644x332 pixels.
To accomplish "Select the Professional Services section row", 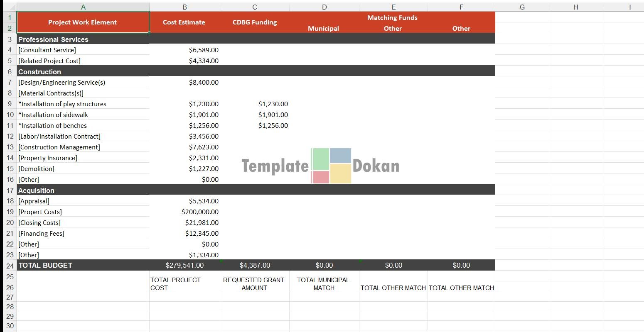I will tap(53, 39).
